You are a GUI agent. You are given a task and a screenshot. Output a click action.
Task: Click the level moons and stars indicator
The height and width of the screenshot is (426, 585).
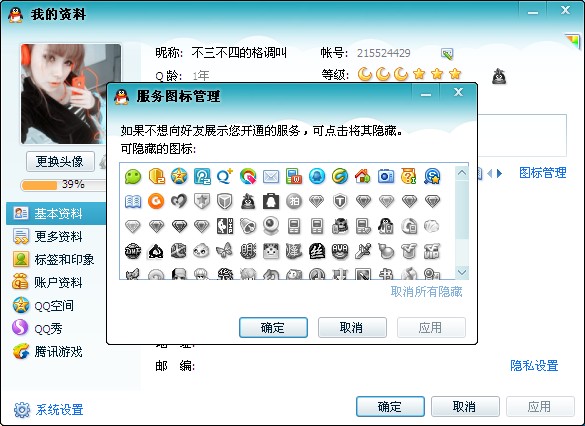tap(409, 74)
